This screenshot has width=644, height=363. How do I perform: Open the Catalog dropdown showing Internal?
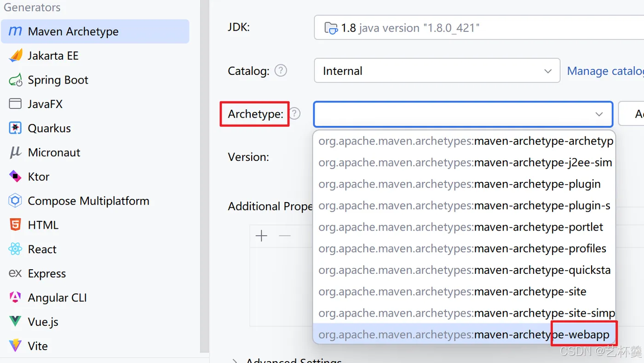tap(437, 71)
